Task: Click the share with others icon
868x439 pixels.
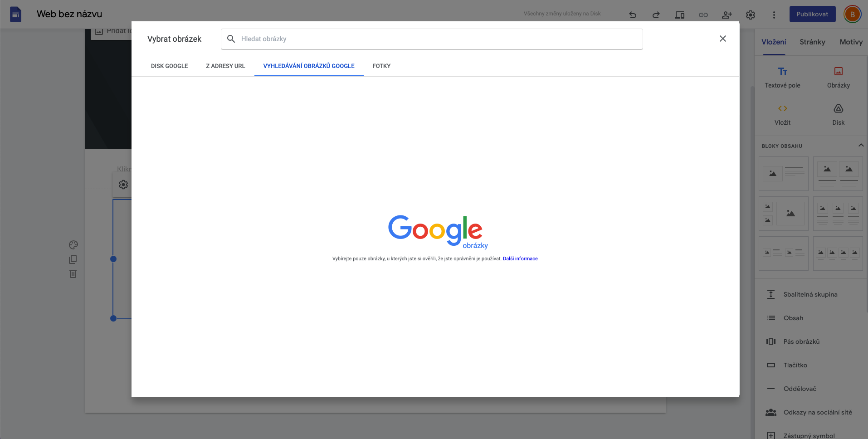Action: [x=727, y=15]
